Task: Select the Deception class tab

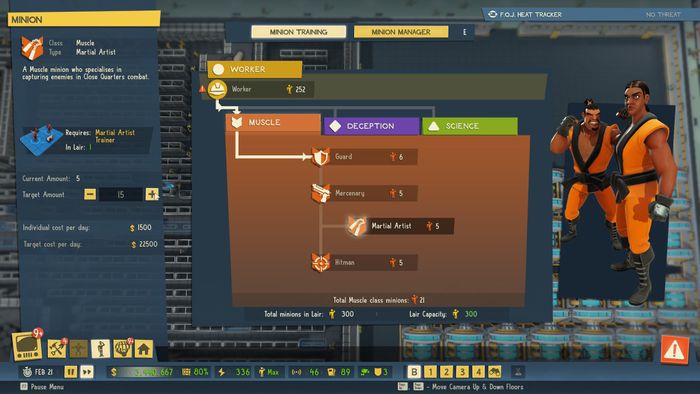Action: 371,126
